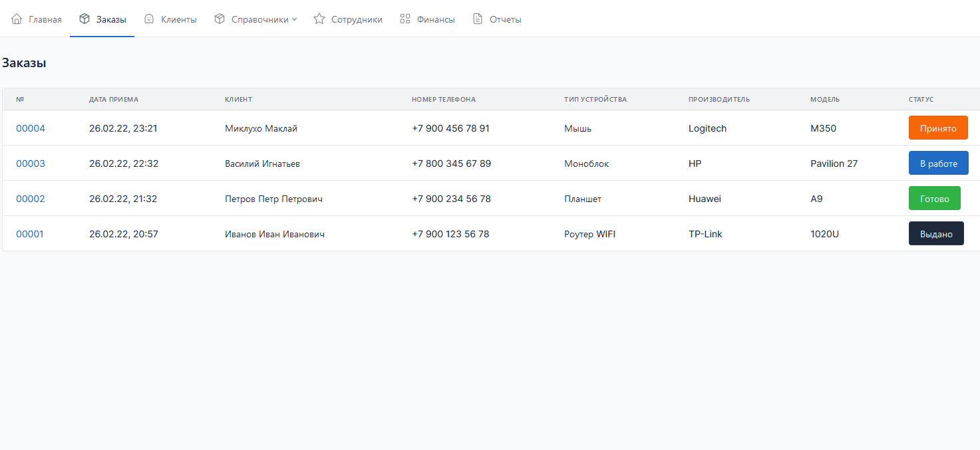Click the face icon beside Клиенты
Image resolution: width=980 pixels, height=450 pixels.
point(150,19)
